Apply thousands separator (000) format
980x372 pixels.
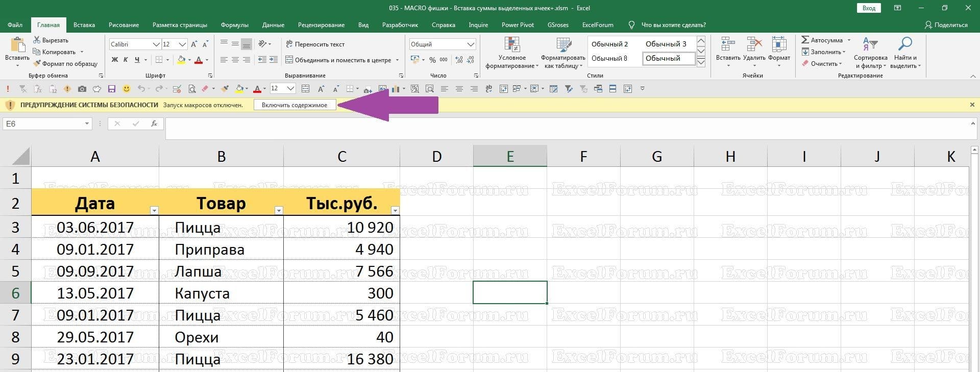click(x=444, y=60)
